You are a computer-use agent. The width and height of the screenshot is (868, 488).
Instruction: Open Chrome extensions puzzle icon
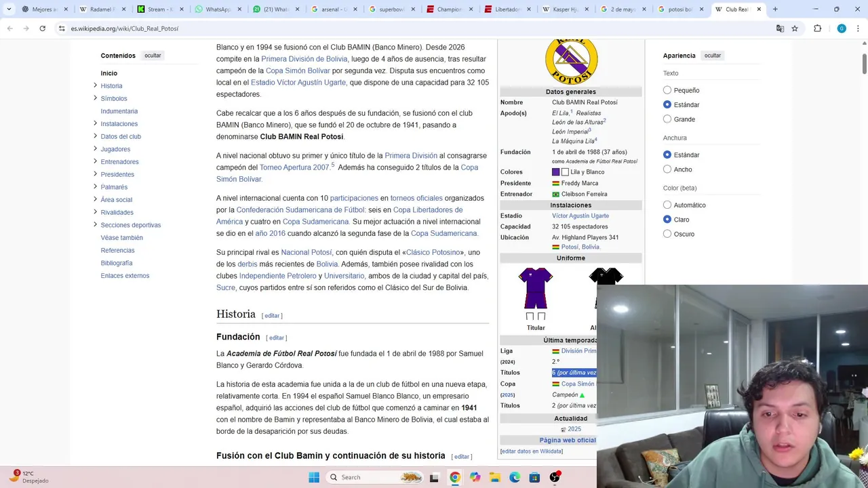click(x=817, y=28)
